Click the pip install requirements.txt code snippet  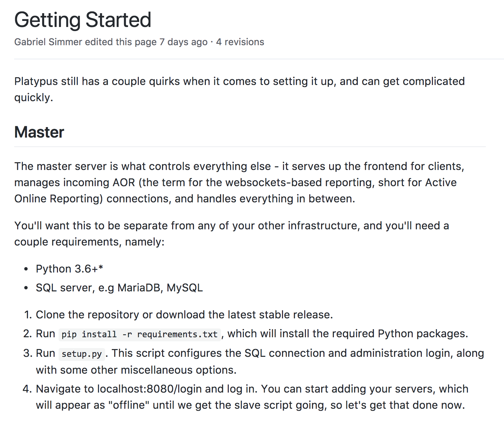coord(139,334)
